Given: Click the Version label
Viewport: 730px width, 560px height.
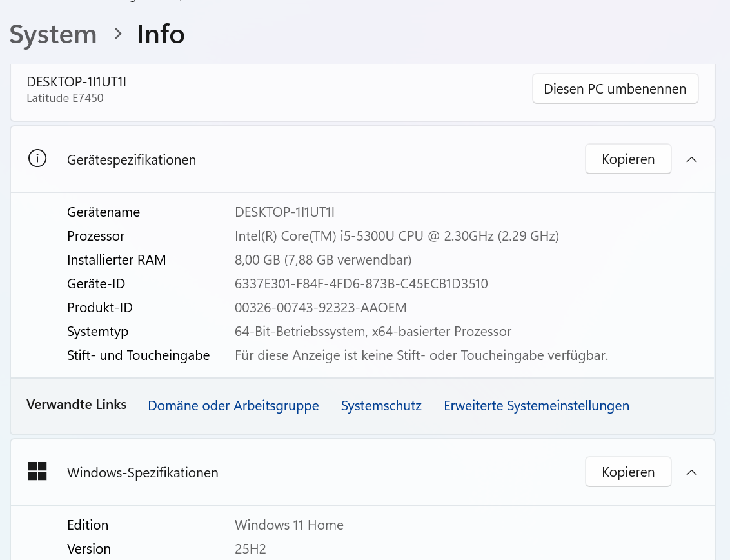Looking at the screenshot, I should pyautogui.click(x=89, y=549).
